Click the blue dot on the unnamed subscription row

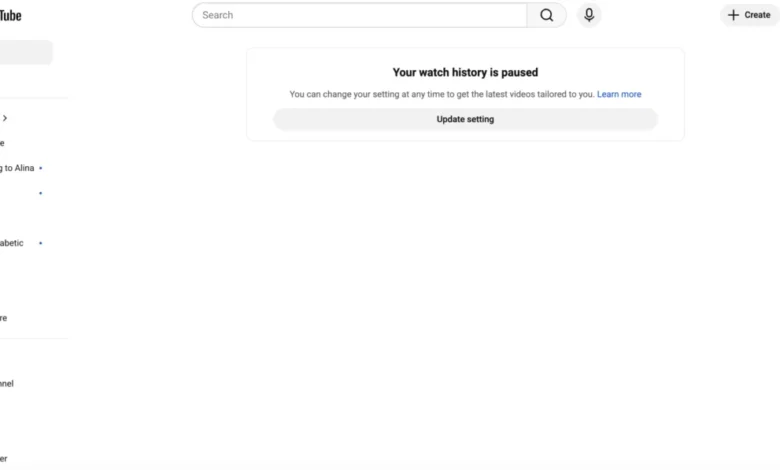pos(40,193)
